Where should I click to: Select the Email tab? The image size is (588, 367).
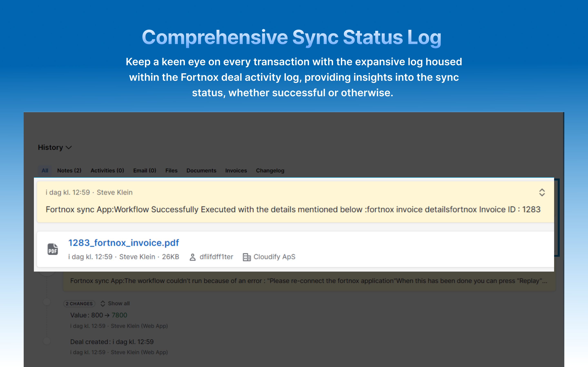[x=144, y=170]
